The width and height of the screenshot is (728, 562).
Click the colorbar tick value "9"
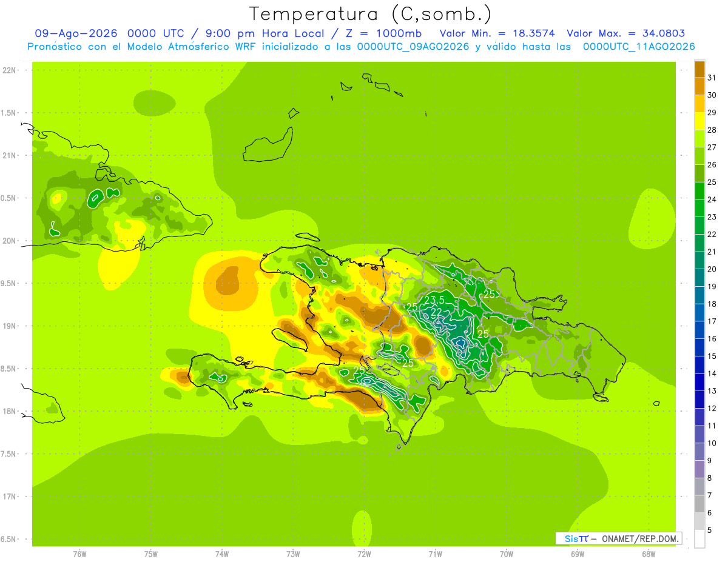(x=710, y=461)
